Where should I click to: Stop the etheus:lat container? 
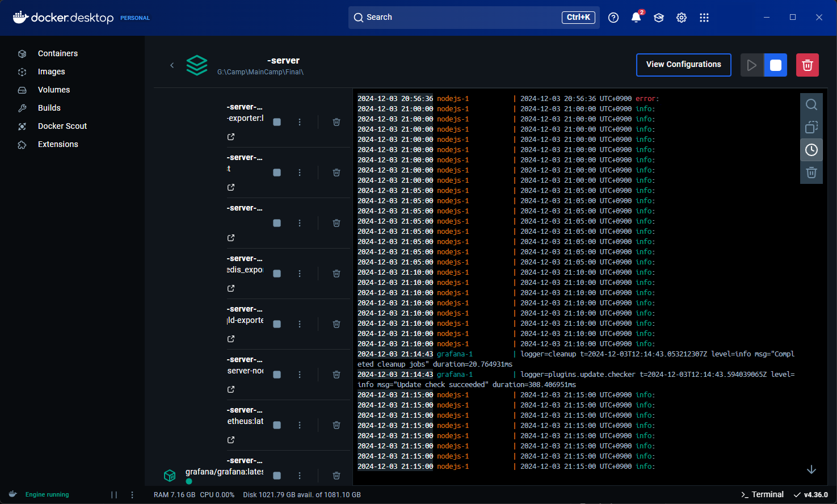[277, 425]
